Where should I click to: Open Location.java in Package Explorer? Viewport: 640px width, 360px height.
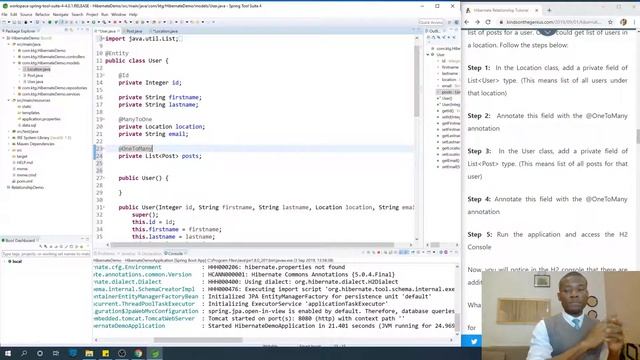38,69
